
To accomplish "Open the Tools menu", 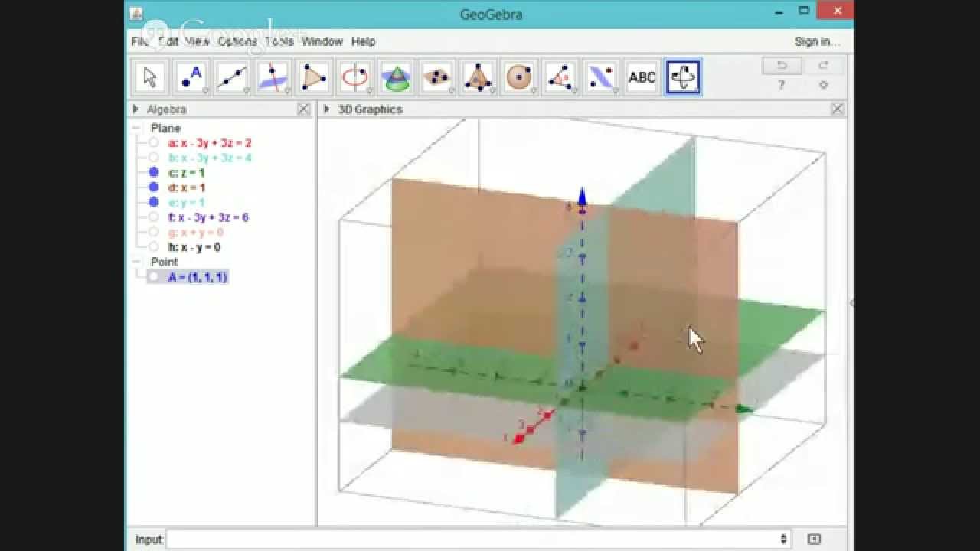I will point(279,41).
